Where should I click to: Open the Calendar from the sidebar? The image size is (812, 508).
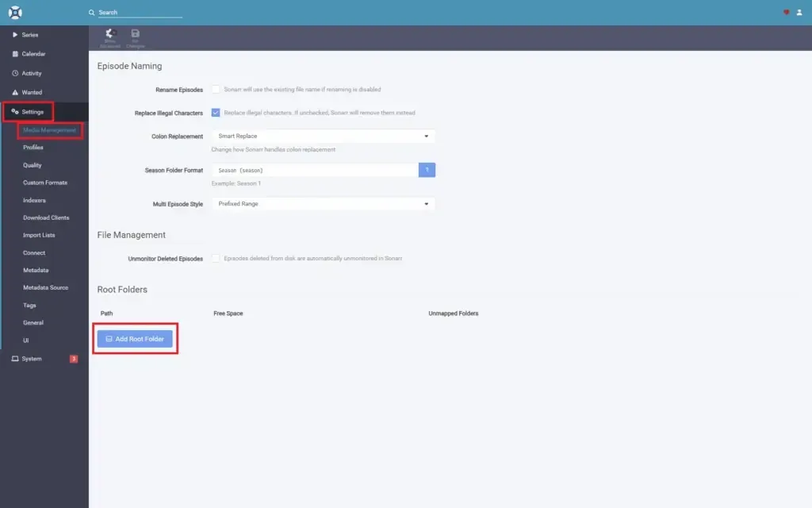pyautogui.click(x=34, y=53)
